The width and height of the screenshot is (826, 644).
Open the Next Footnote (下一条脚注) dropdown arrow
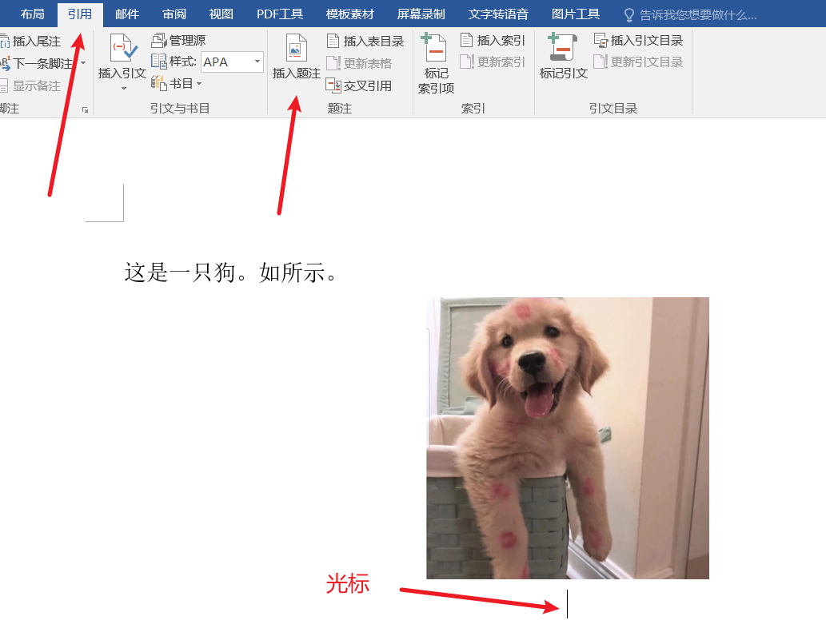click(x=82, y=61)
